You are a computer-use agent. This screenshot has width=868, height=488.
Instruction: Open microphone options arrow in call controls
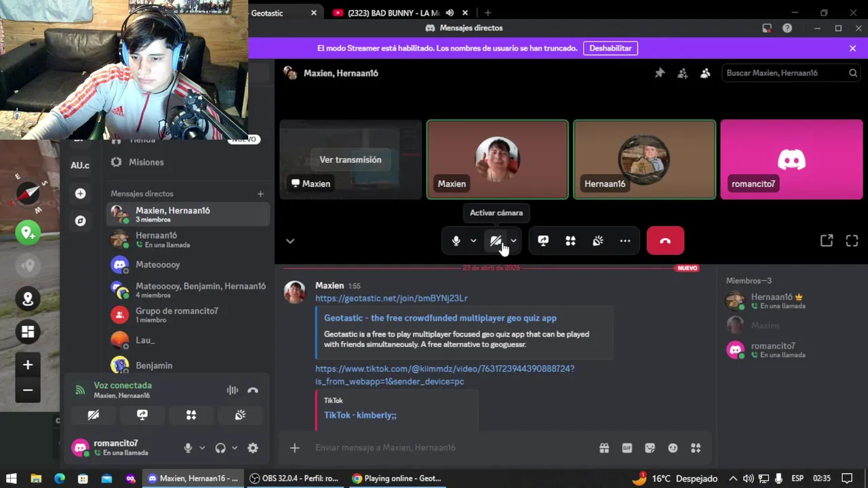coord(473,241)
